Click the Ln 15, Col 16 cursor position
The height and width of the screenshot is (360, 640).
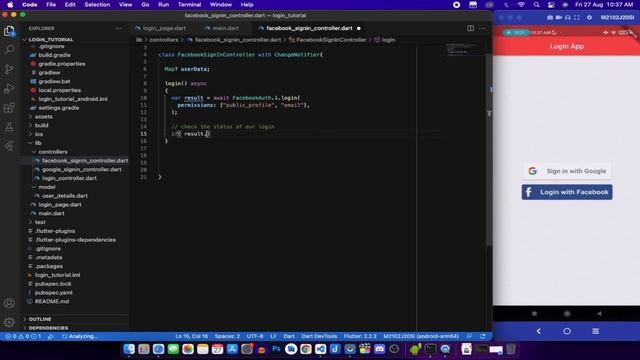coord(191,336)
